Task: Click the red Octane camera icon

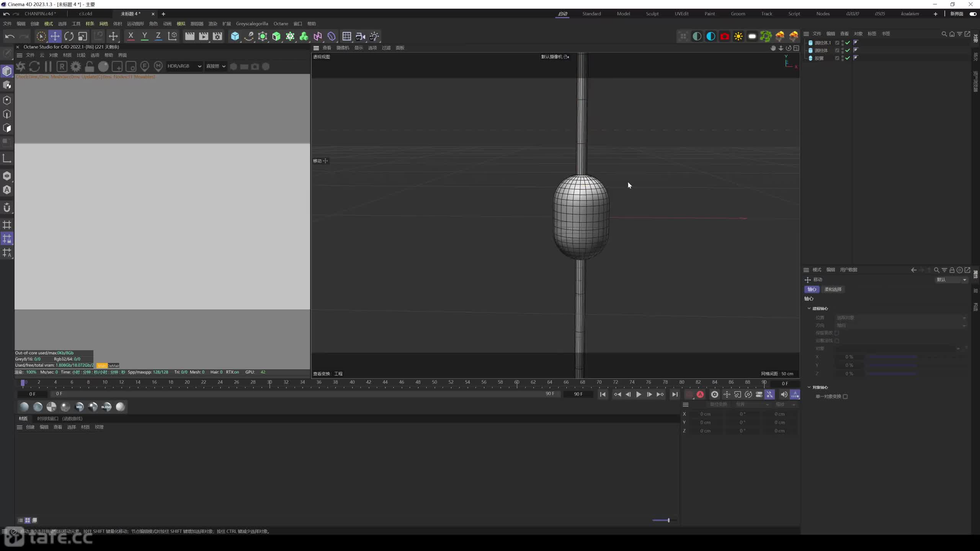Action: coord(725,36)
